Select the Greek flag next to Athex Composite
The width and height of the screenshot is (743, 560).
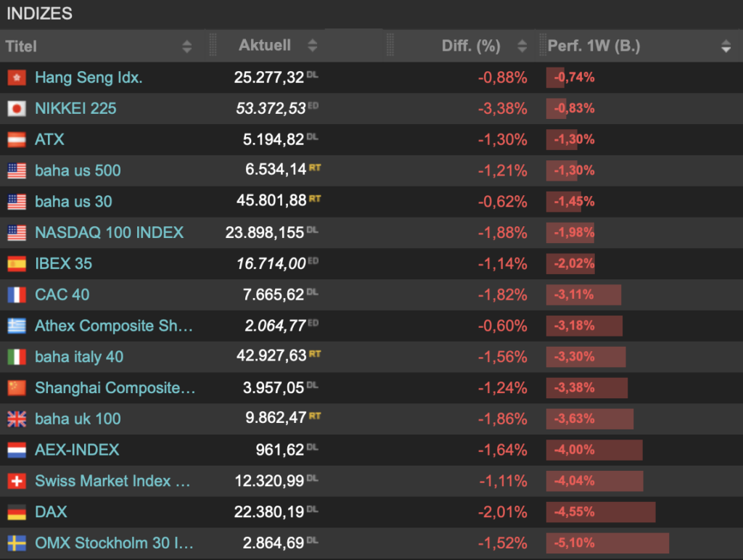pyautogui.click(x=17, y=326)
